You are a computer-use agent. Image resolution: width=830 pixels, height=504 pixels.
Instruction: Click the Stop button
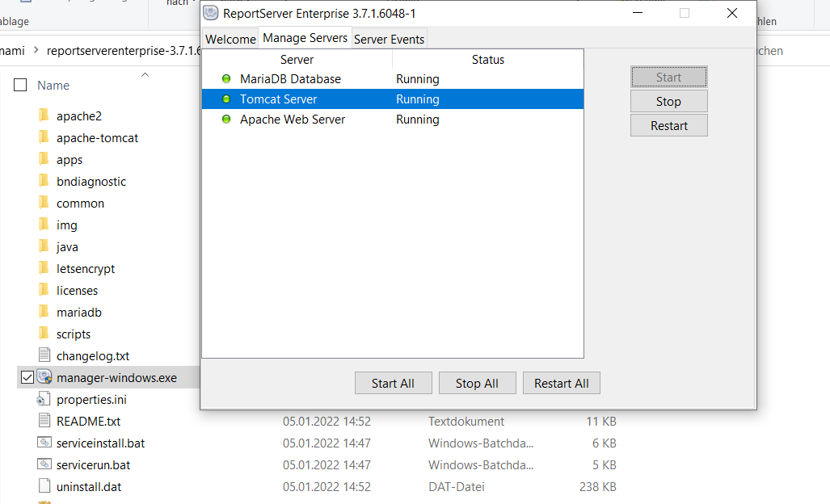click(x=668, y=102)
